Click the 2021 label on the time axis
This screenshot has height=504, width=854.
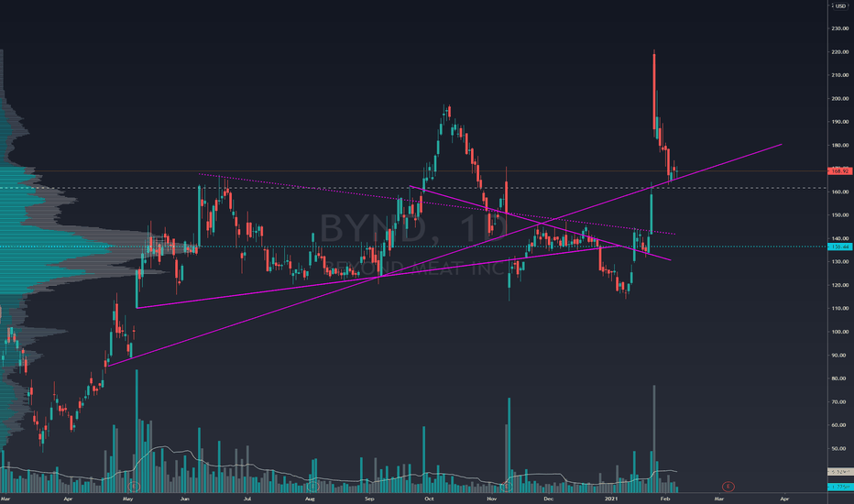coord(611,499)
